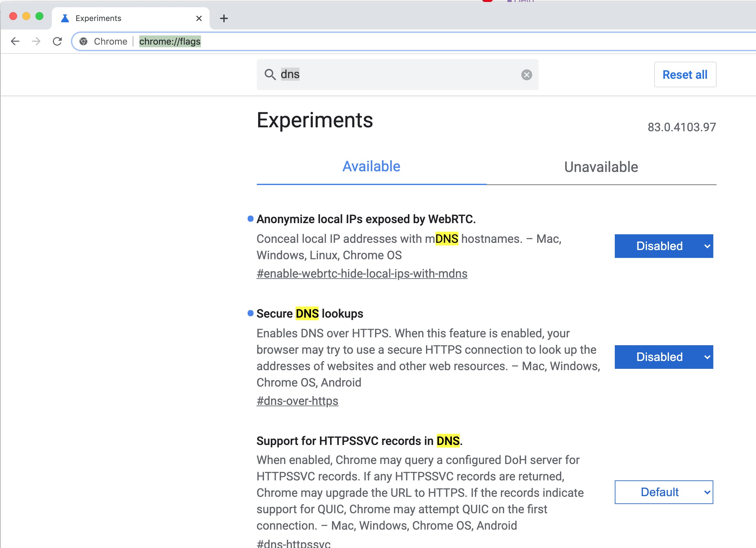The image size is (756, 548).
Task: Focus the chrome://flags address bar
Action: [x=413, y=41]
